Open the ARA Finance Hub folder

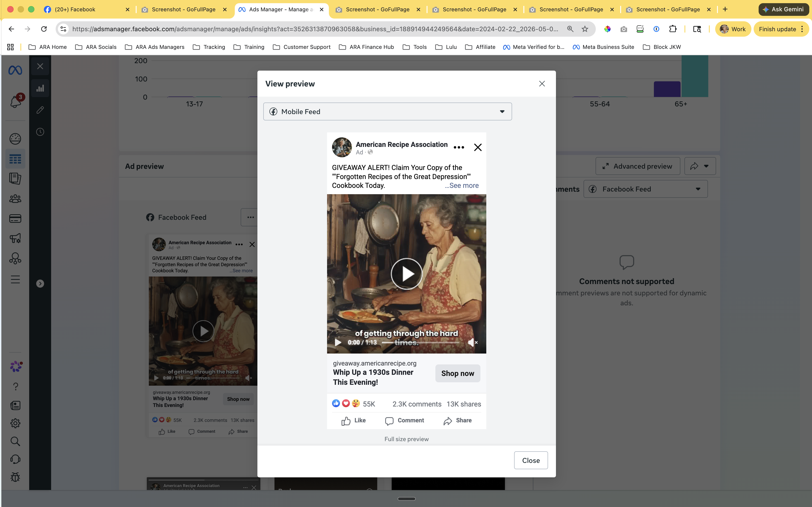[366, 47]
